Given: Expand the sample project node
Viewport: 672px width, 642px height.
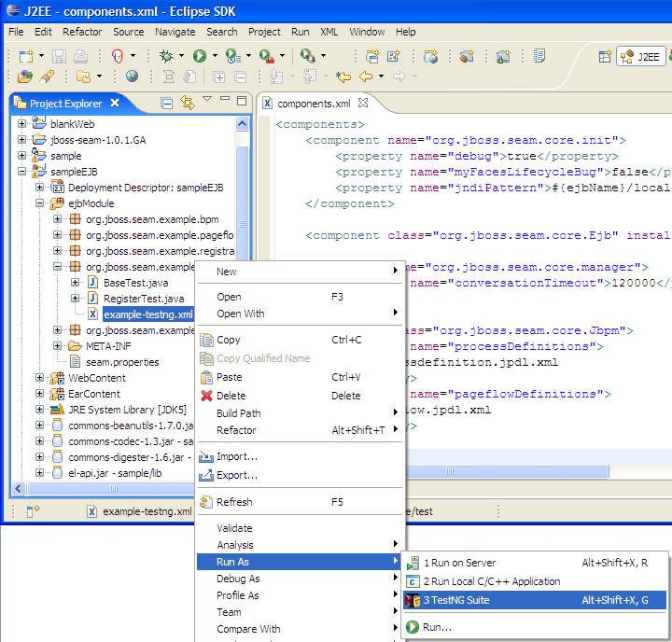Looking at the screenshot, I should point(21,156).
